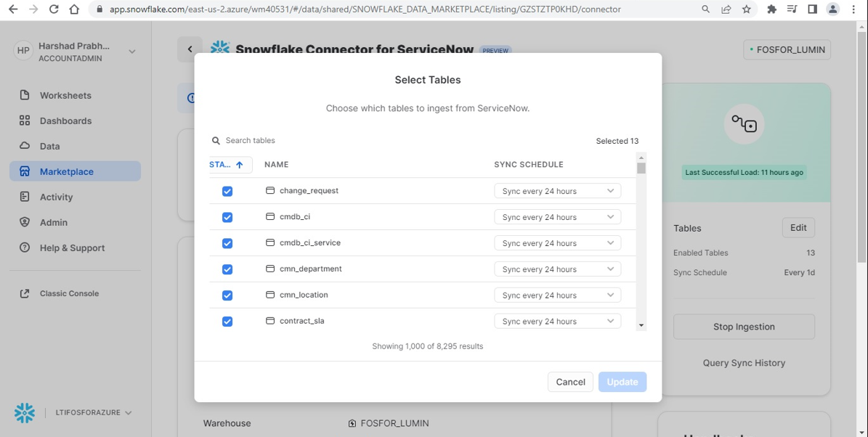This screenshot has height=437, width=868.
Task: Click the Stop Ingestion button
Action: coord(744,327)
